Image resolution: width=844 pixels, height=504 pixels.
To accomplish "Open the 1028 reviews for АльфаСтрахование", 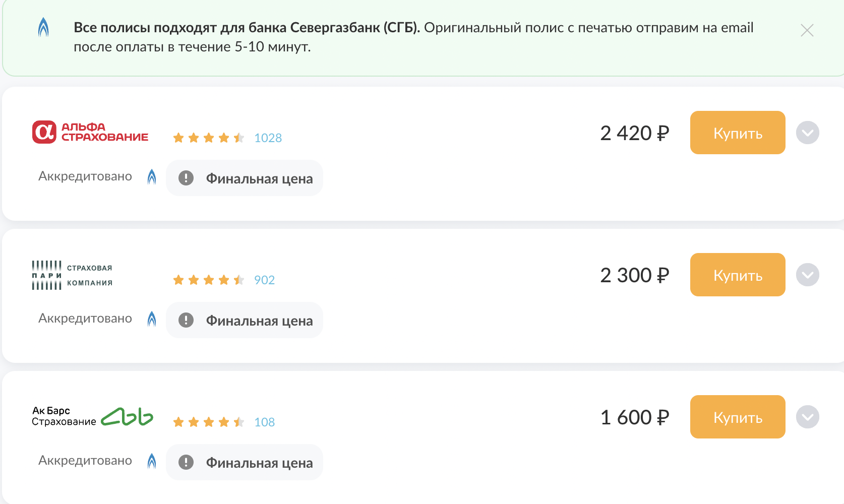I will pos(268,138).
